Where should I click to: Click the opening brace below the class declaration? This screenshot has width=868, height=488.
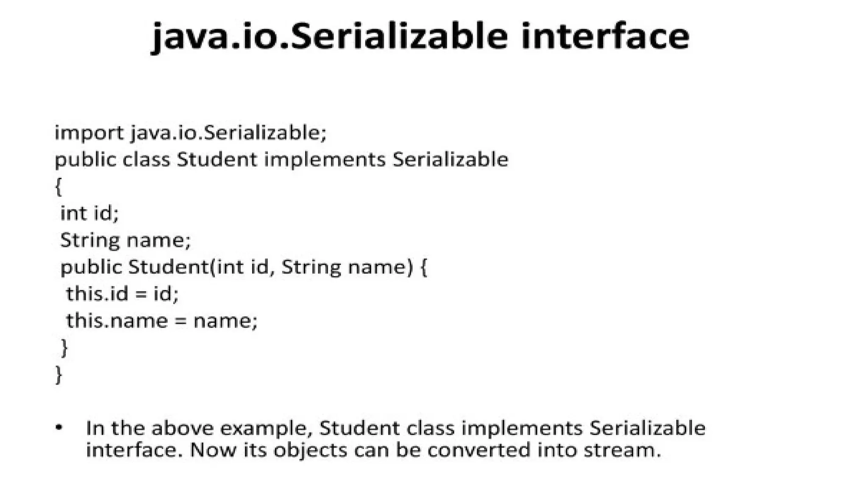click(x=58, y=187)
